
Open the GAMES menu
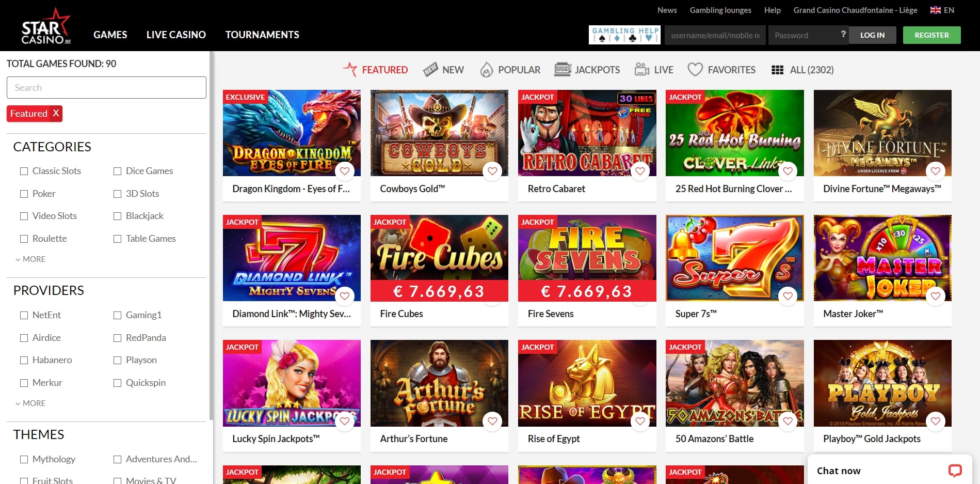pos(110,35)
